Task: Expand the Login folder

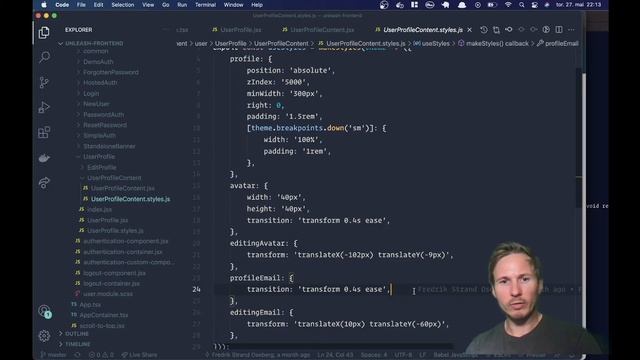Action: [91, 93]
